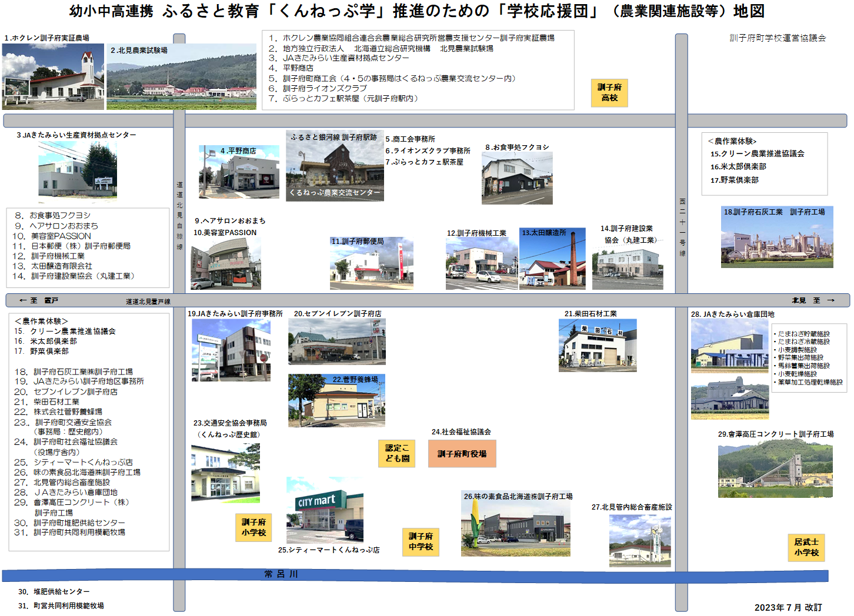Image resolution: width=854 pixels, height=616 pixels.
Task: Click the 平野商店 shop photo
Action: point(239,172)
